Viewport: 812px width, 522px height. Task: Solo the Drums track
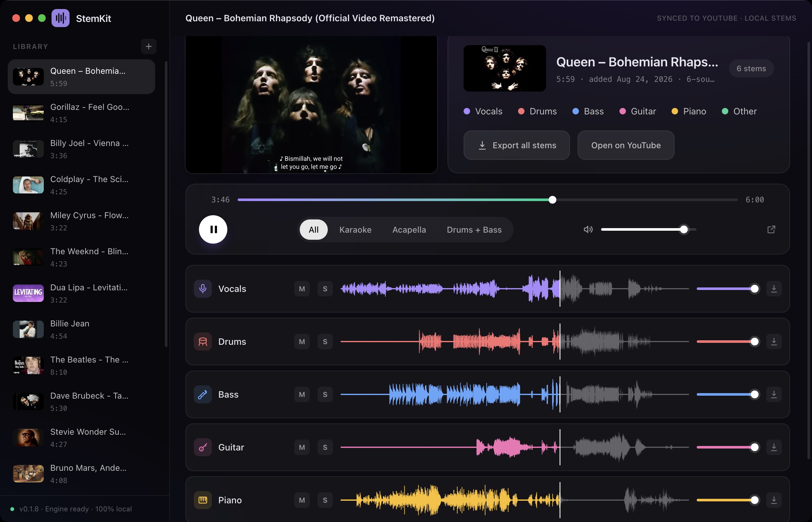[x=325, y=342]
